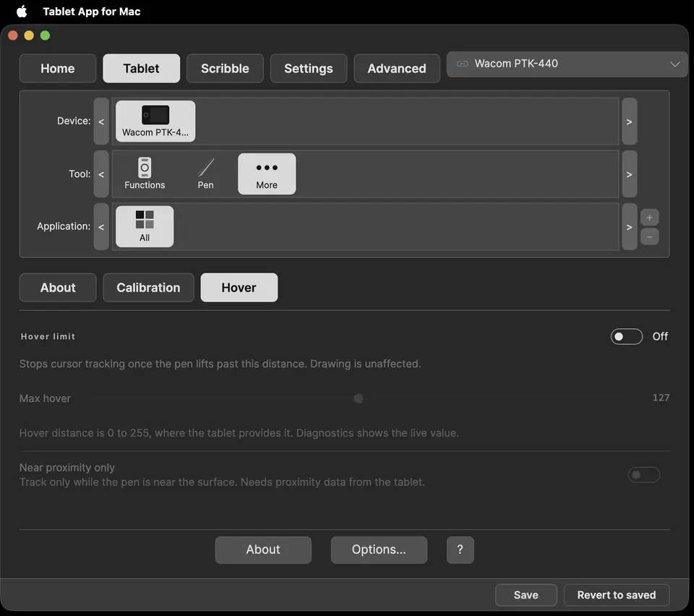Open the Apple menu
Image resolution: width=694 pixels, height=616 pixels.
click(22, 12)
